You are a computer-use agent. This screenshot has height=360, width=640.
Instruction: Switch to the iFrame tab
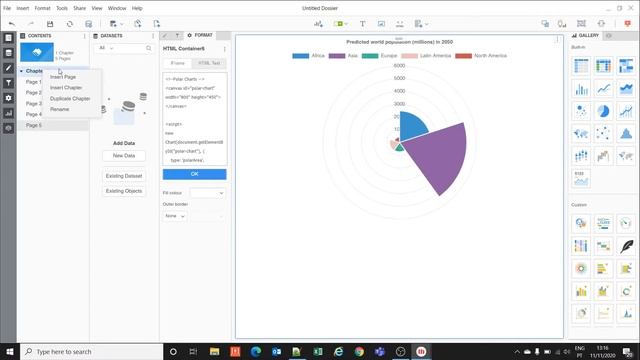coord(178,63)
